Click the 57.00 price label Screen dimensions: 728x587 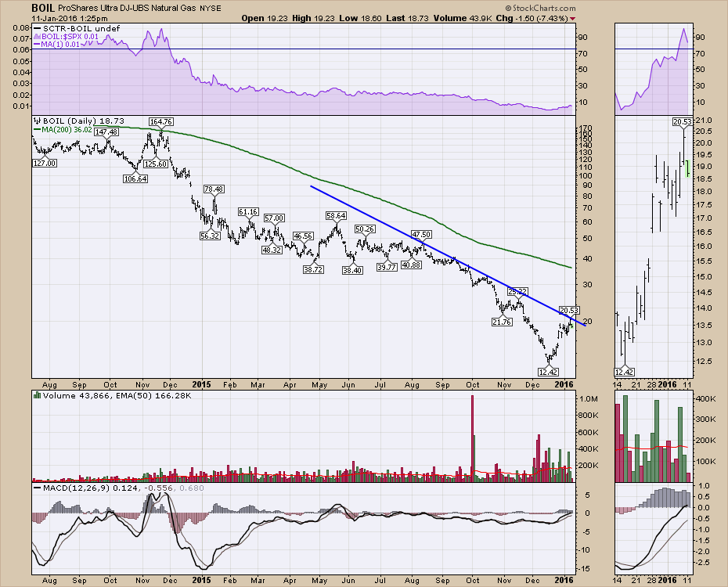tap(274, 218)
